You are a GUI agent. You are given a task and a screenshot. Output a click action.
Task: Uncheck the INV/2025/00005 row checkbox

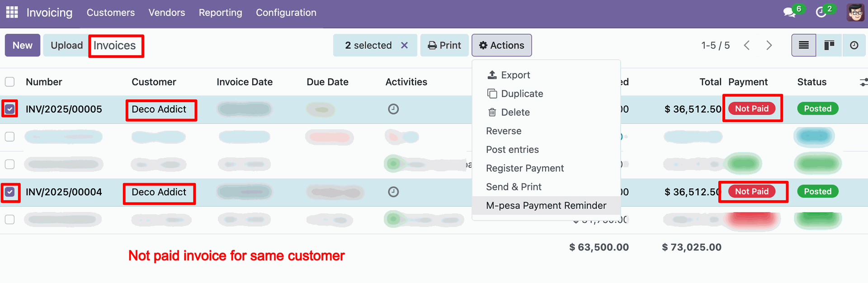tap(10, 109)
